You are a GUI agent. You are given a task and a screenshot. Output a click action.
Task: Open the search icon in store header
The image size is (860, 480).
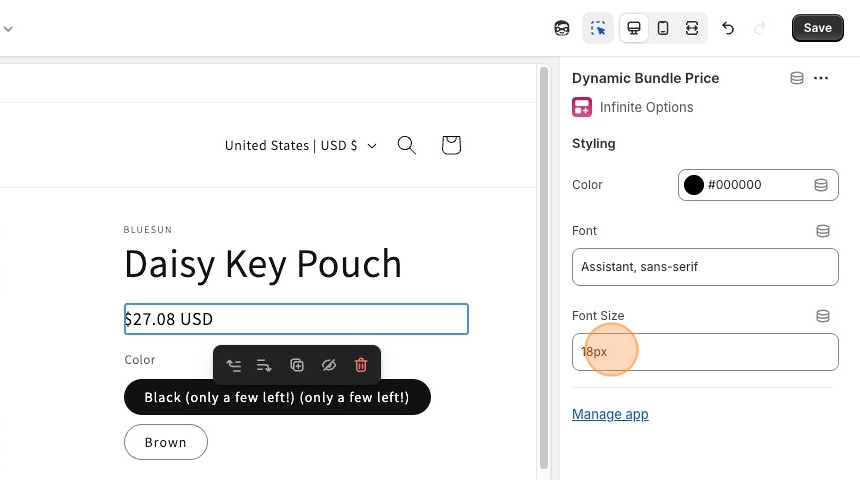(x=406, y=145)
